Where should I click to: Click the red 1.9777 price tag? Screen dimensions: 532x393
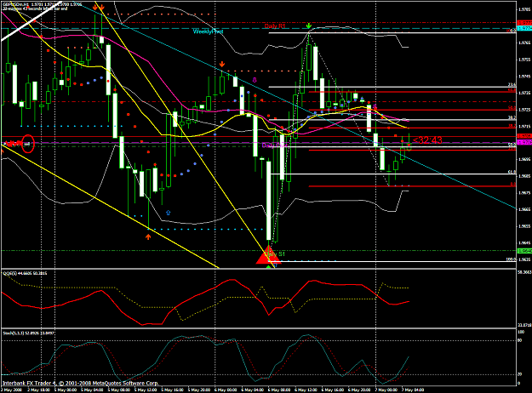pyautogui.click(x=524, y=23)
